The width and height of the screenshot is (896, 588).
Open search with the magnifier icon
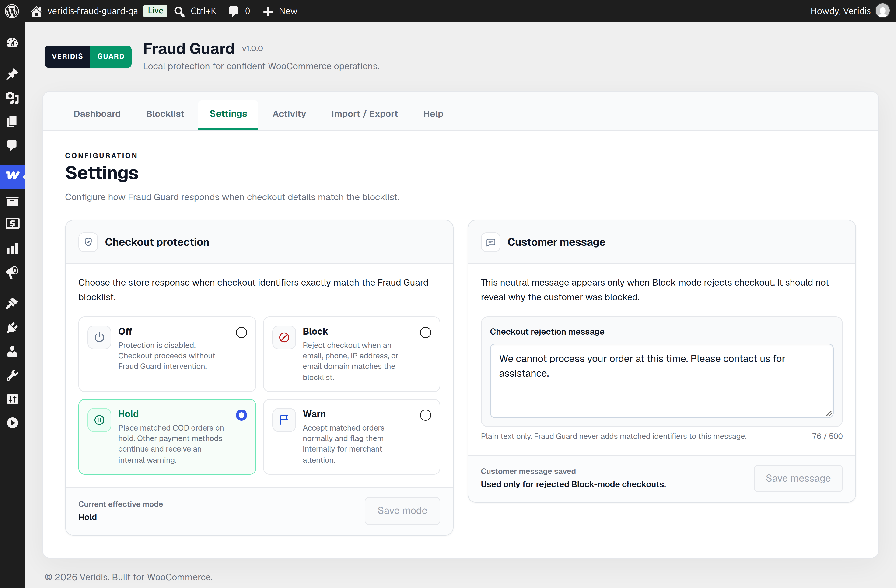point(179,11)
